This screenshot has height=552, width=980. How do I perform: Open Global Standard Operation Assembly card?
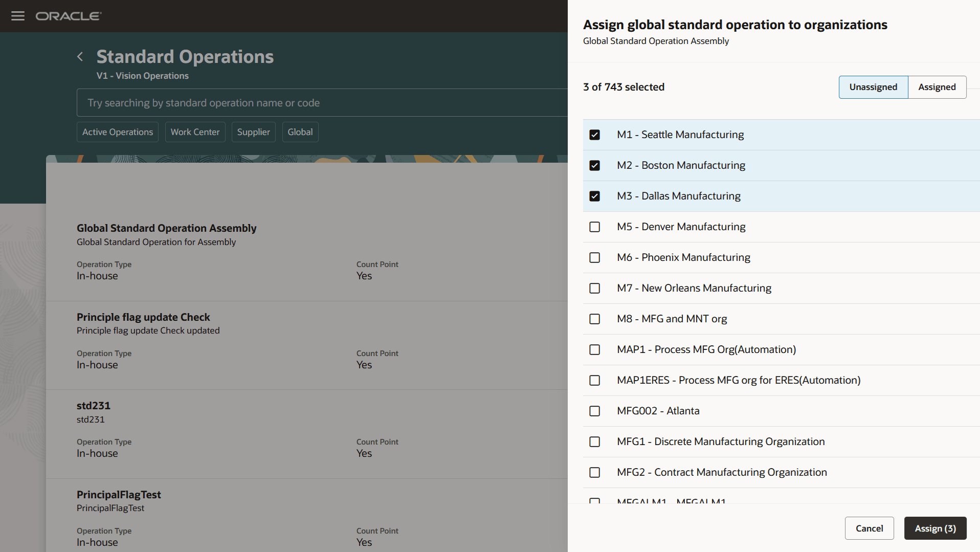(166, 228)
